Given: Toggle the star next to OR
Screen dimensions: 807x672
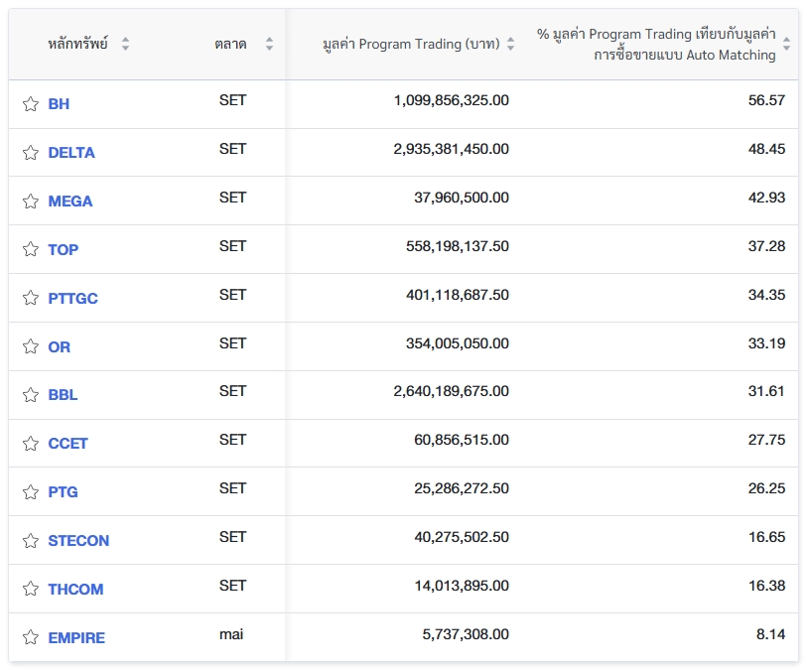Looking at the screenshot, I should [x=30, y=347].
